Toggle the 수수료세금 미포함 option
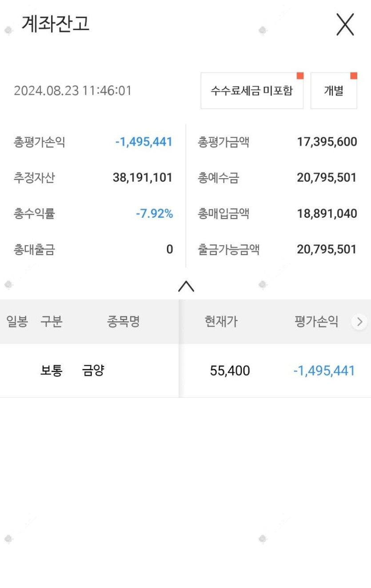 [251, 91]
